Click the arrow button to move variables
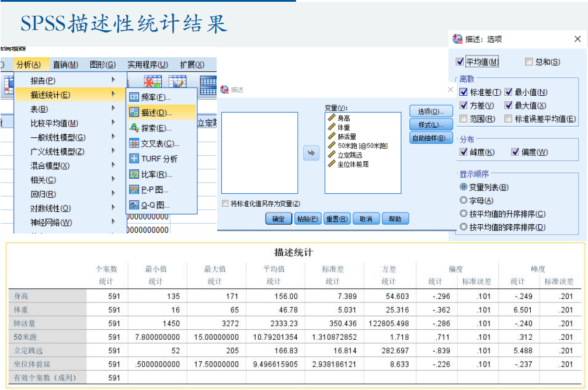Image resolution: width=588 pixels, height=390 pixels. [311, 152]
